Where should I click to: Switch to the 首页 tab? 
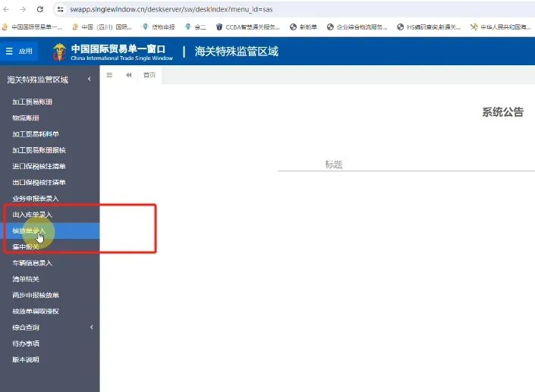pyautogui.click(x=150, y=75)
